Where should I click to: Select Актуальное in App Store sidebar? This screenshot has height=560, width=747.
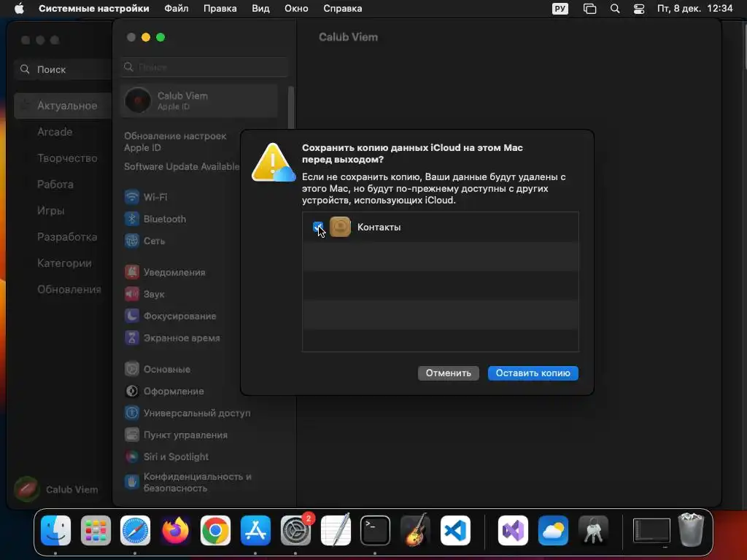(63, 106)
